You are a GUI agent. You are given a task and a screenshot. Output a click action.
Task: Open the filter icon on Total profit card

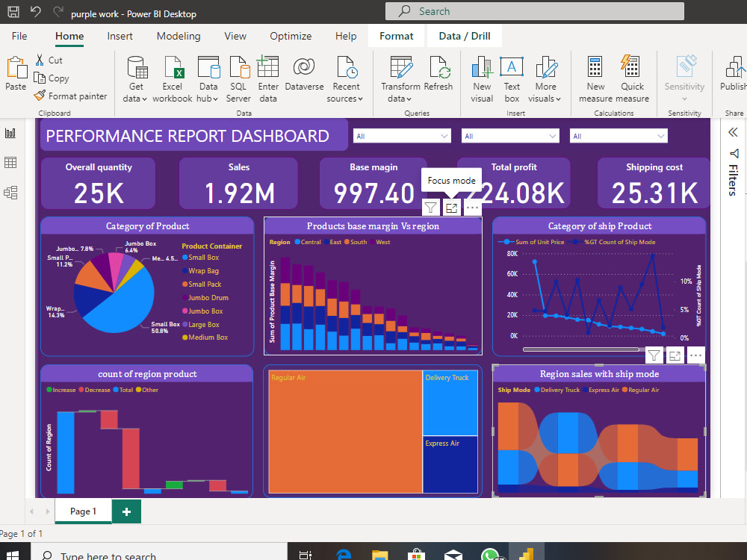tap(430, 208)
